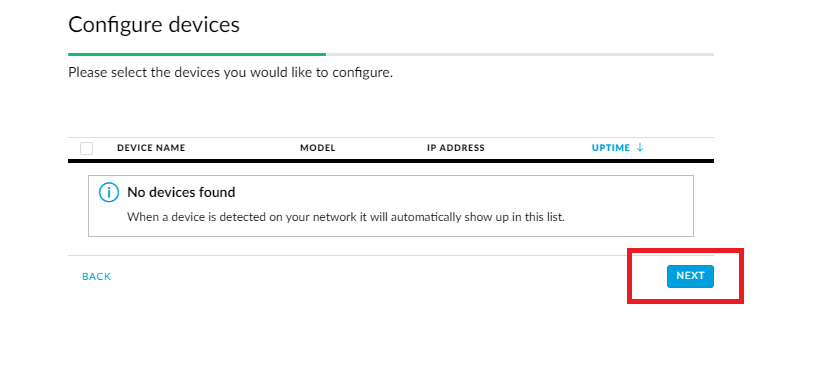Image resolution: width=836 pixels, height=379 pixels.
Task: Click the device detection message text
Action: tap(345, 217)
